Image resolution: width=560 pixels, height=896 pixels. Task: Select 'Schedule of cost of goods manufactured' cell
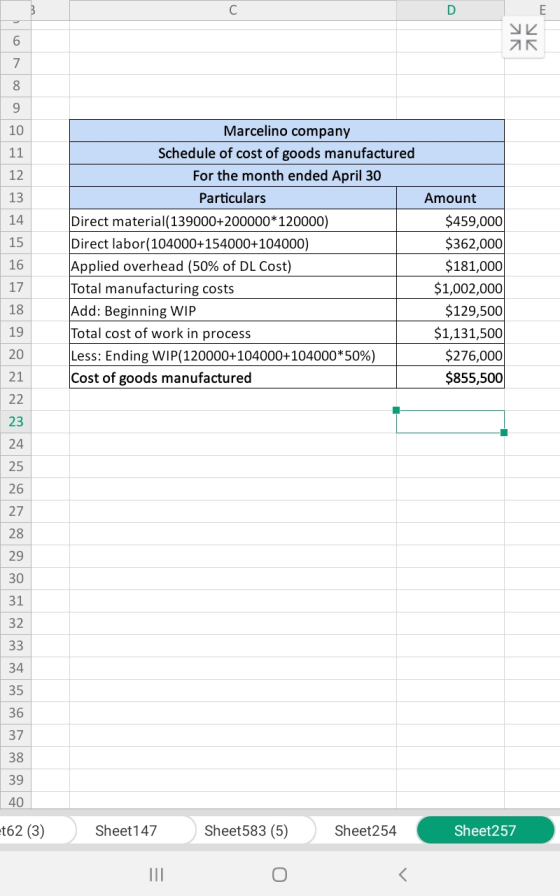pos(287,153)
